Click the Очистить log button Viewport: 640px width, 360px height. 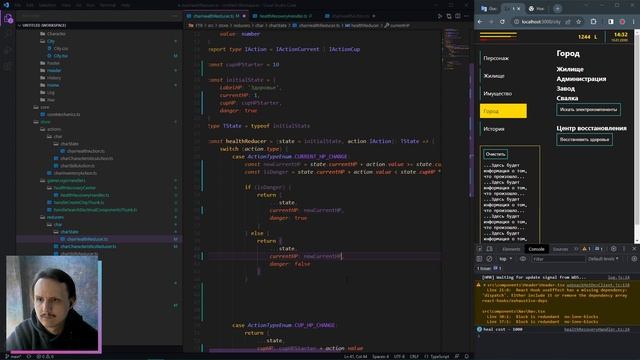tap(495, 154)
